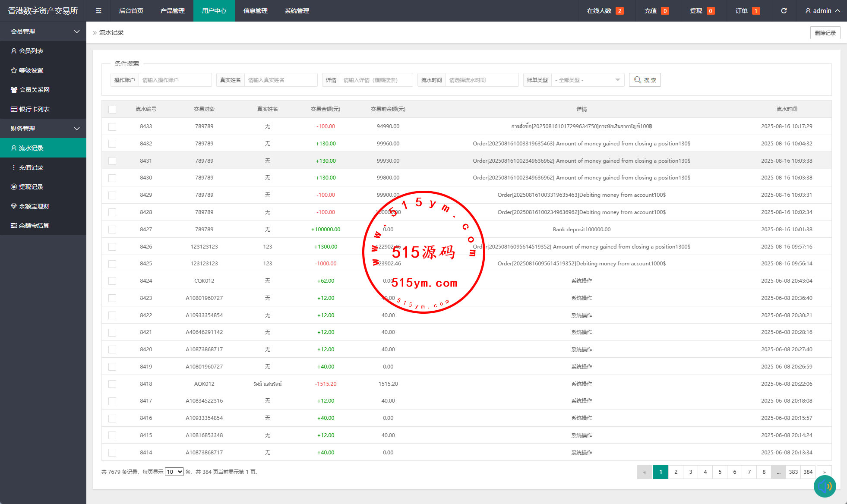Toggle the select-all header checkbox
The image size is (847, 504).
112,109
